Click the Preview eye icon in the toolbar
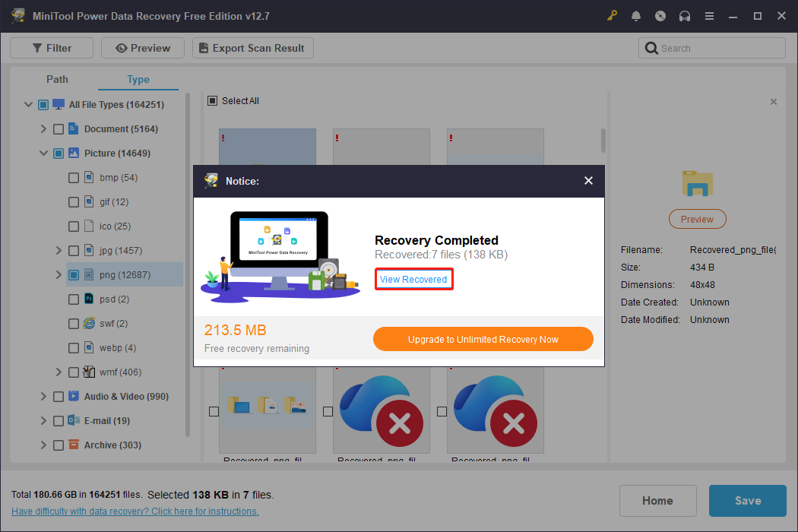The width and height of the screenshot is (798, 532). pos(123,47)
